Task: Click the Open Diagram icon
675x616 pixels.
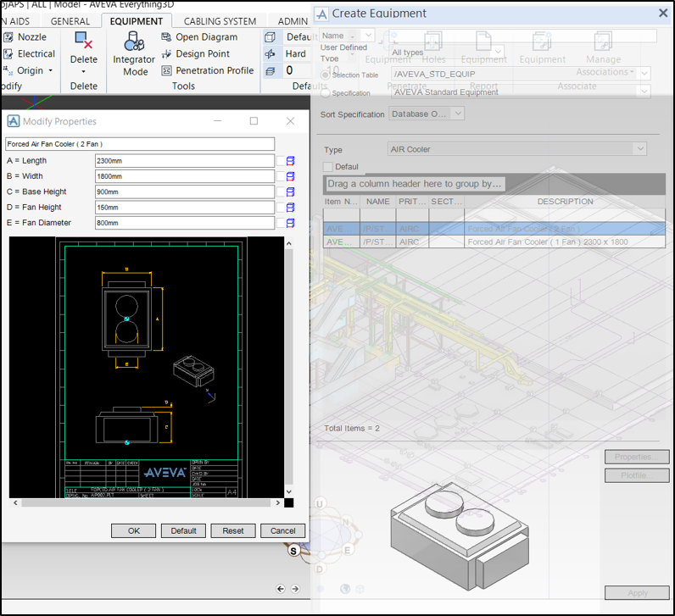Action: point(166,37)
